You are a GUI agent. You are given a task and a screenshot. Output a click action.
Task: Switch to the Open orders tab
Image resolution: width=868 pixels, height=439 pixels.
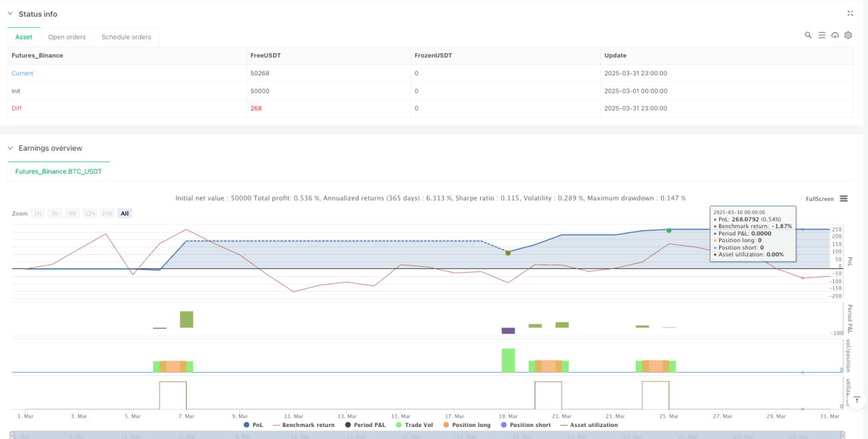tap(67, 37)
